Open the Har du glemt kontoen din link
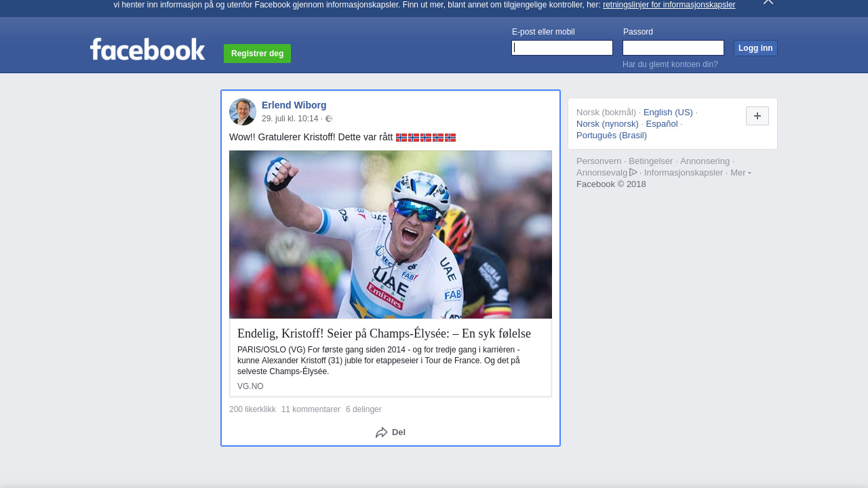The height and width of the screenshot is (488, 868). (670, 64)
